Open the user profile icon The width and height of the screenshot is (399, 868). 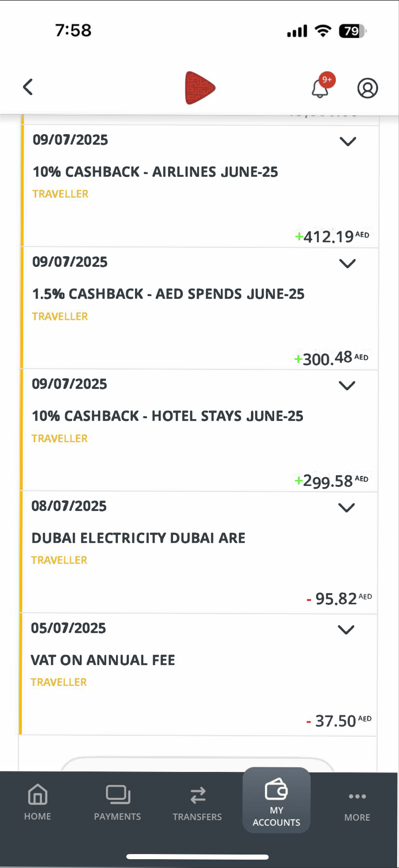(367, 88)
